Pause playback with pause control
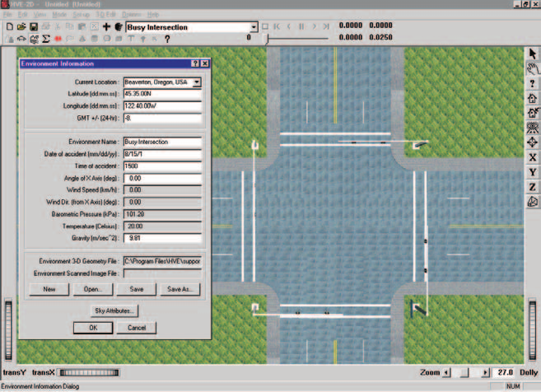This screenshot has height=392, width=541. point(301,26)
